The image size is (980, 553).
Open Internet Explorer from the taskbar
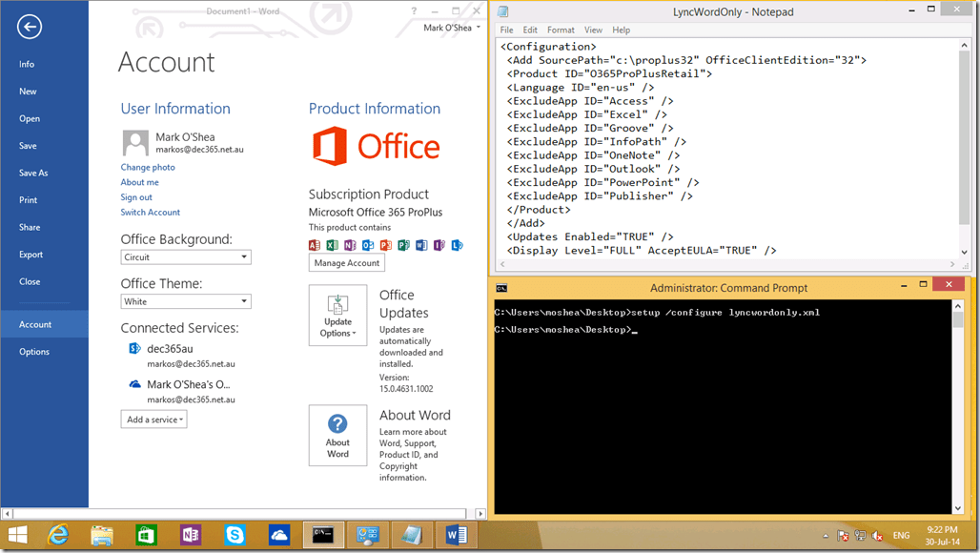pos(59,535)
